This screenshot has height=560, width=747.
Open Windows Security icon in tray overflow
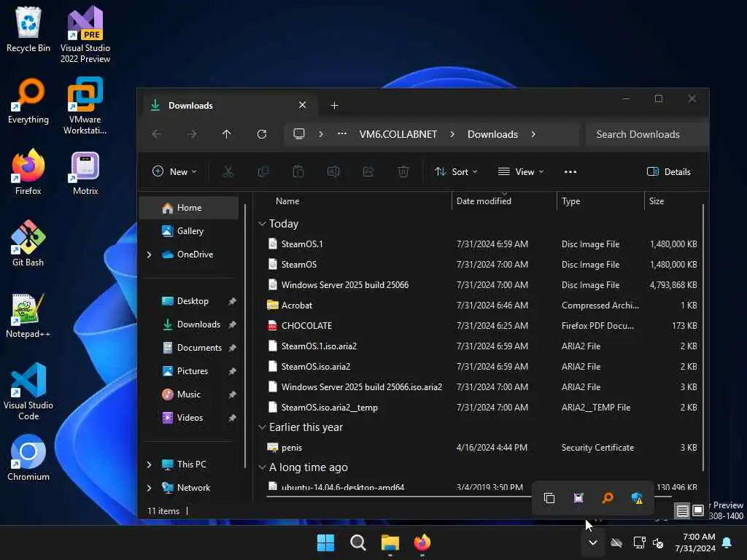tap(637, 498)
